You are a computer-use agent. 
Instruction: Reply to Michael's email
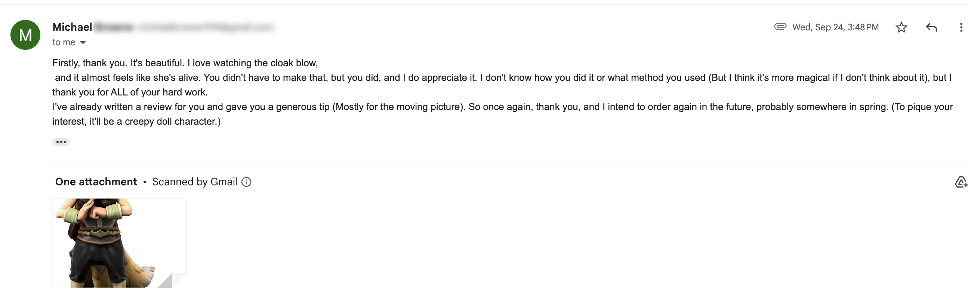pos(931,27)
